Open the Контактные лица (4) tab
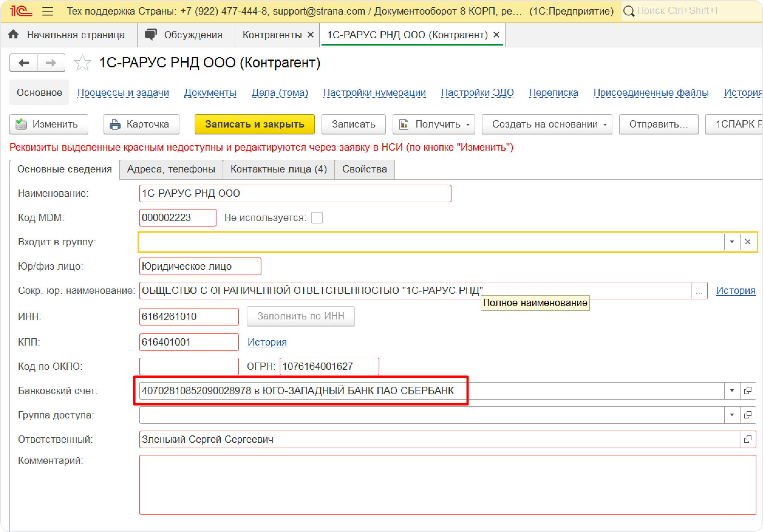 pyautogui.click(x=278, y=169)
